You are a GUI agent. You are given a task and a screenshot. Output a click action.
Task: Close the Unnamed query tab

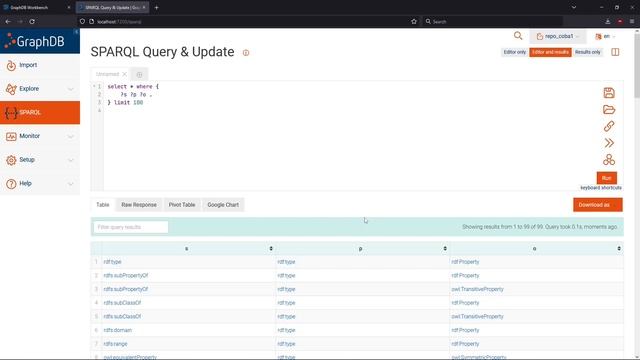pos(124,74)
